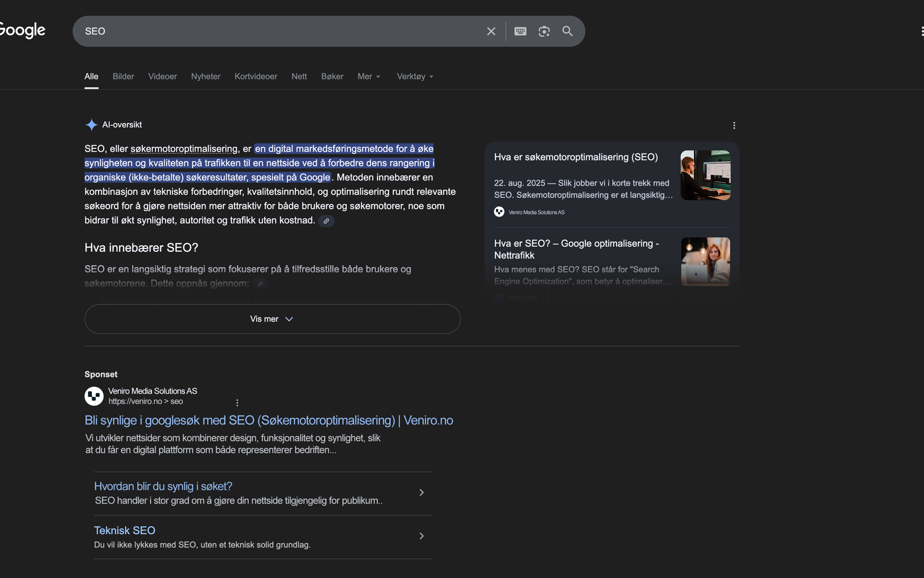Click the AI-oversikt label text
The height and width of the screenshot is (578, 924).
pyautogui.click(x=122, y=125)
